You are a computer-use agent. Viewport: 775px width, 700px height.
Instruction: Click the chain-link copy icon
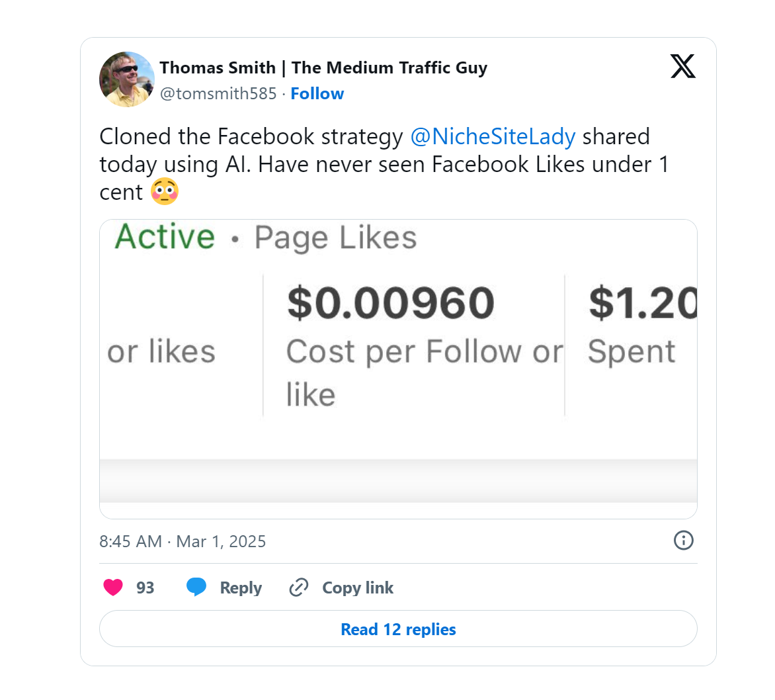pos(299,588)
